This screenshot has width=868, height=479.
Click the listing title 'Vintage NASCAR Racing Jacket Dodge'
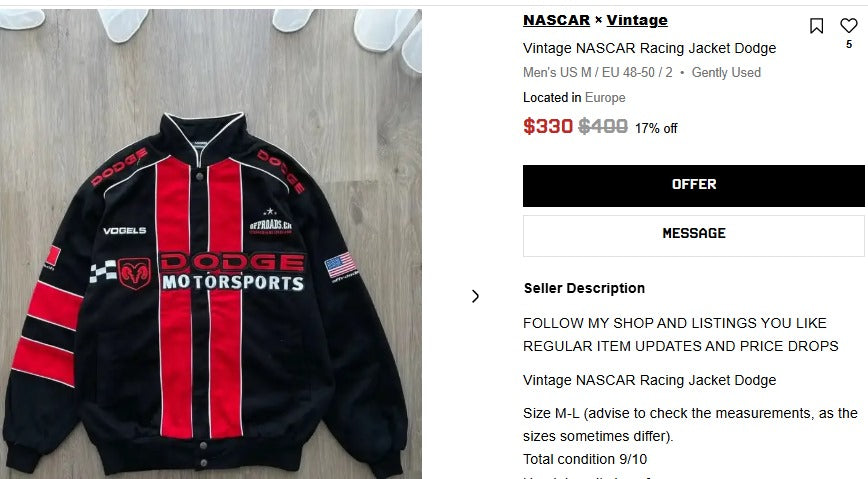[x=649, y=48]
